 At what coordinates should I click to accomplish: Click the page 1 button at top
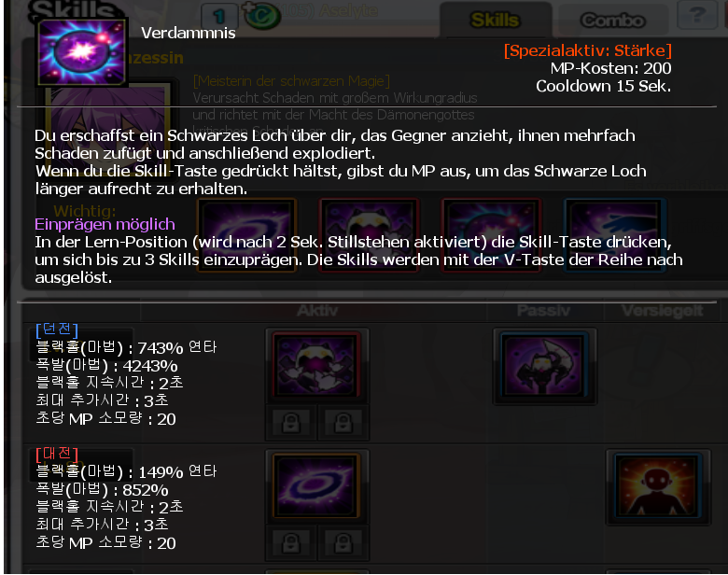tap(219, 16)
